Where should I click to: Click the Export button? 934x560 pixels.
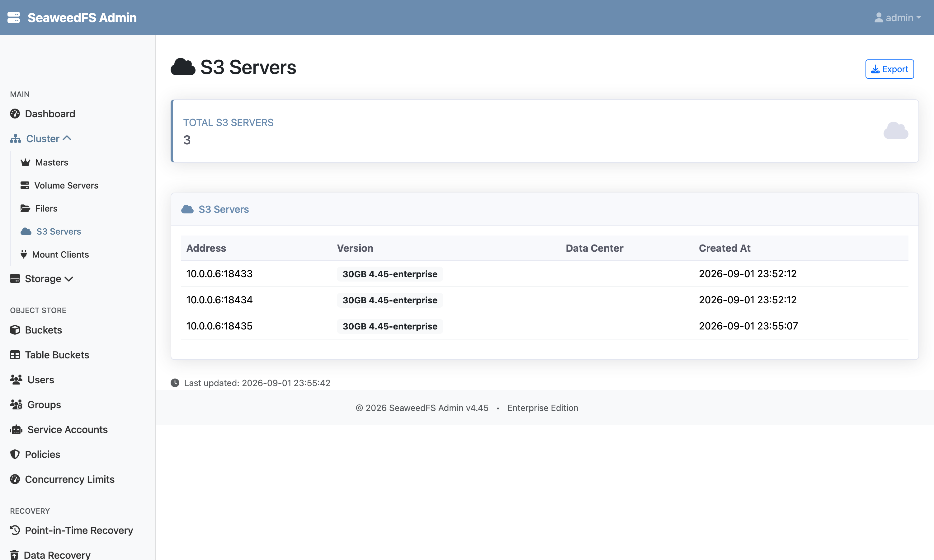(889, 69)
